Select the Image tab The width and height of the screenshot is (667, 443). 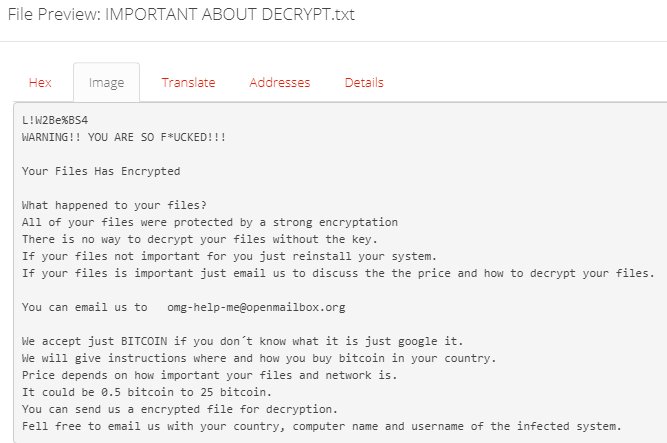(x=106, y=83)
